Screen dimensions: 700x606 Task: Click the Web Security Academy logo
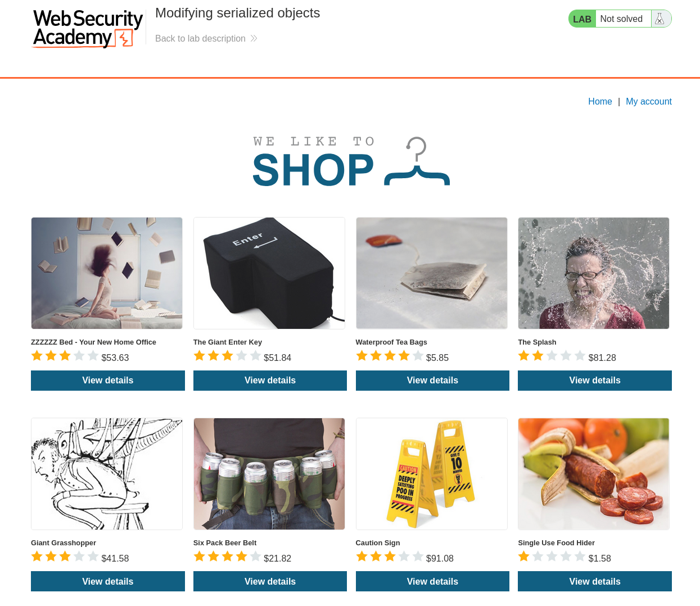point(87,29)
